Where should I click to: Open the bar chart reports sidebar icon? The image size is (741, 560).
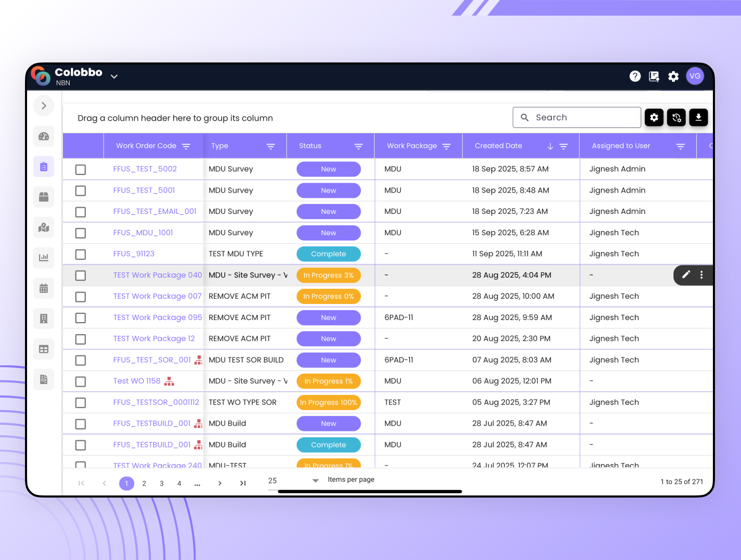point(44,258)
